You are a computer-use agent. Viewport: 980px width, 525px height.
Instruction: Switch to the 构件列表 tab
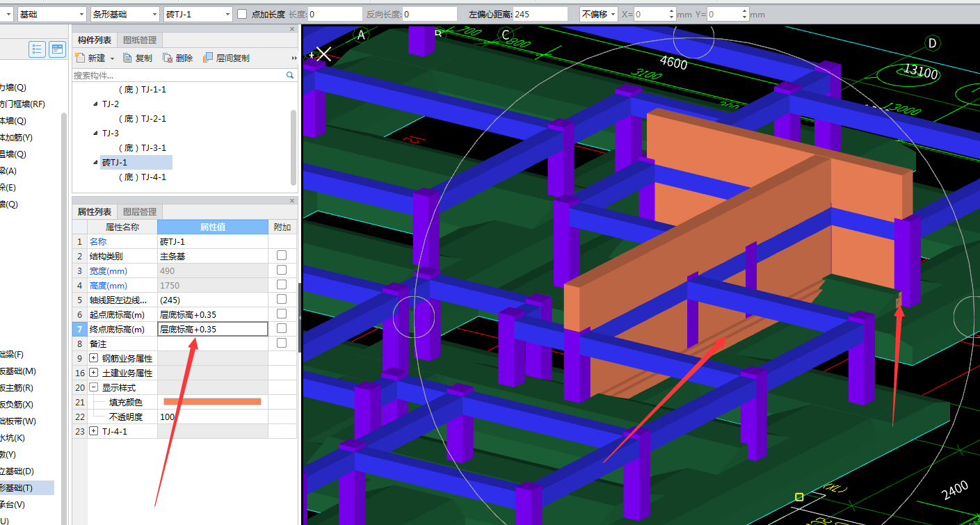(x=94, y=40)
